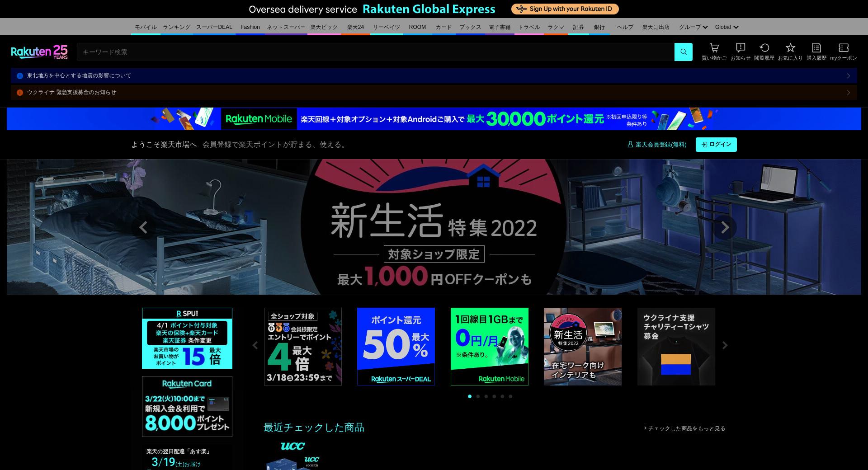Open the ポイント還元 最大50% スーパーDEAL card
The height and width of the screenshot is (470, 868).
tap(396, 347)
